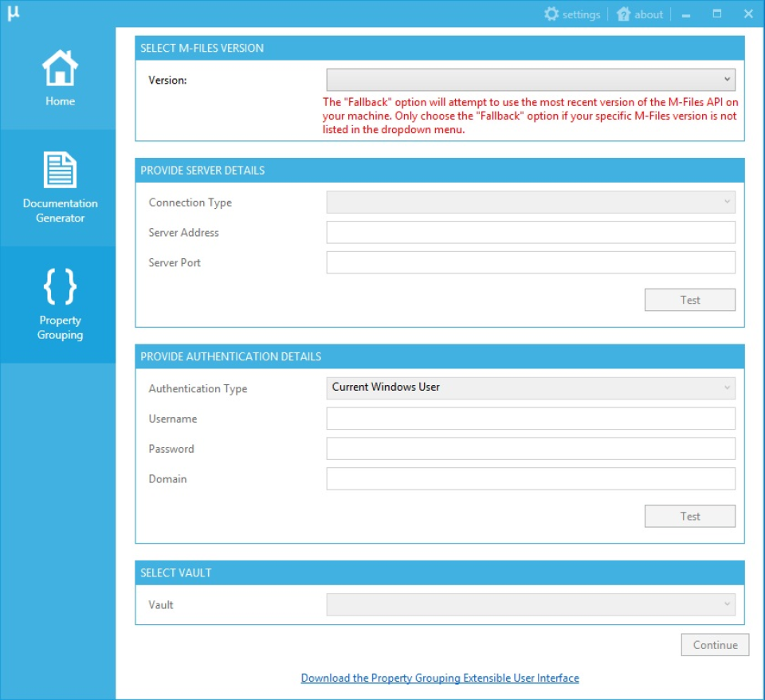765x700 pixels.
Task: Open the Home page from the sidebar
Action: tap(60, 79)
